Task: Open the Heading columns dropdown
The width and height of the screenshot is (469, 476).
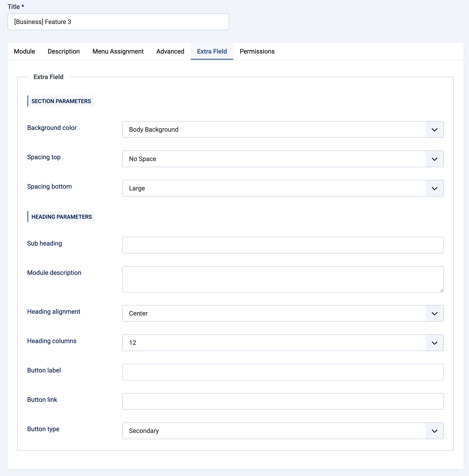Action: click(283, 343)
